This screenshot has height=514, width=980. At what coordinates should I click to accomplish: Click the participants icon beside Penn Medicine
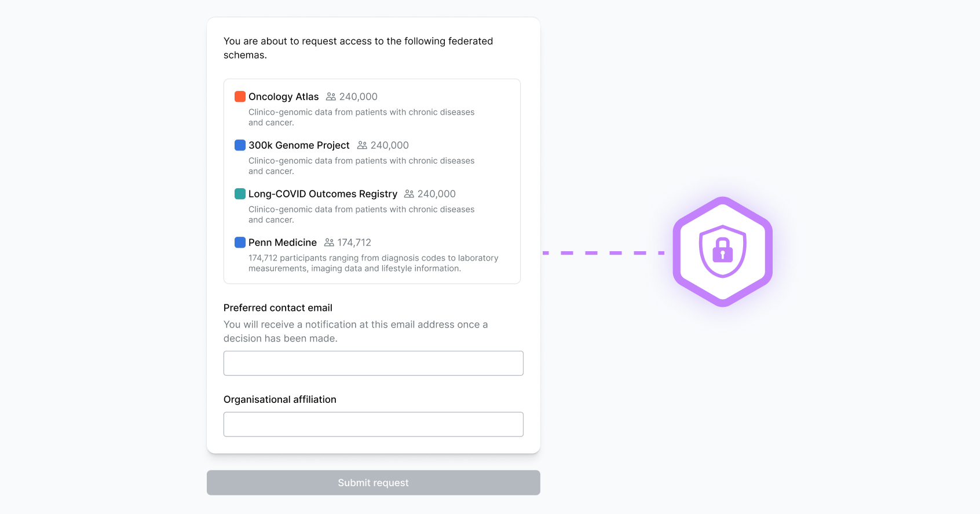point(329,243)
